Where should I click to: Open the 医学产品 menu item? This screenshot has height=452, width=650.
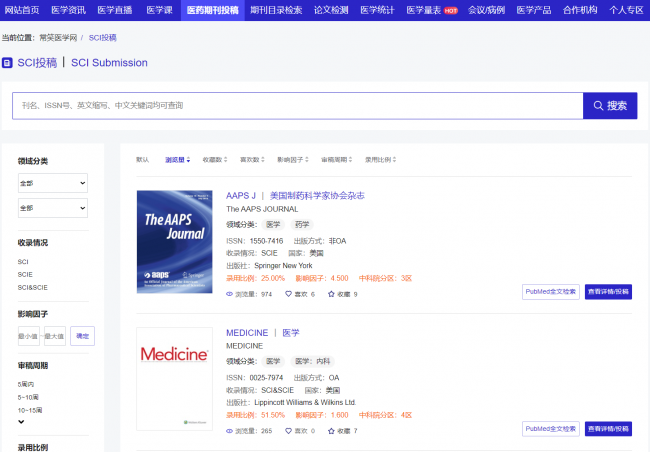tap(534, 10)
